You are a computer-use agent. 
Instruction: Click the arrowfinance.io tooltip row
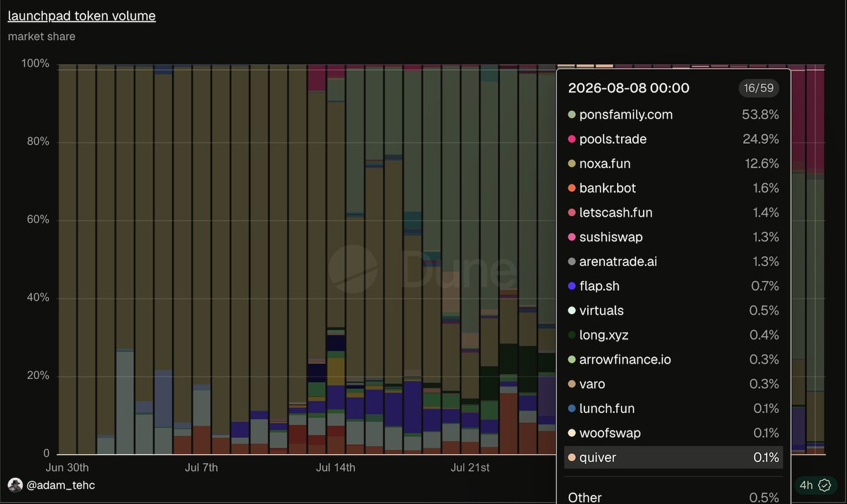point(673,359)
